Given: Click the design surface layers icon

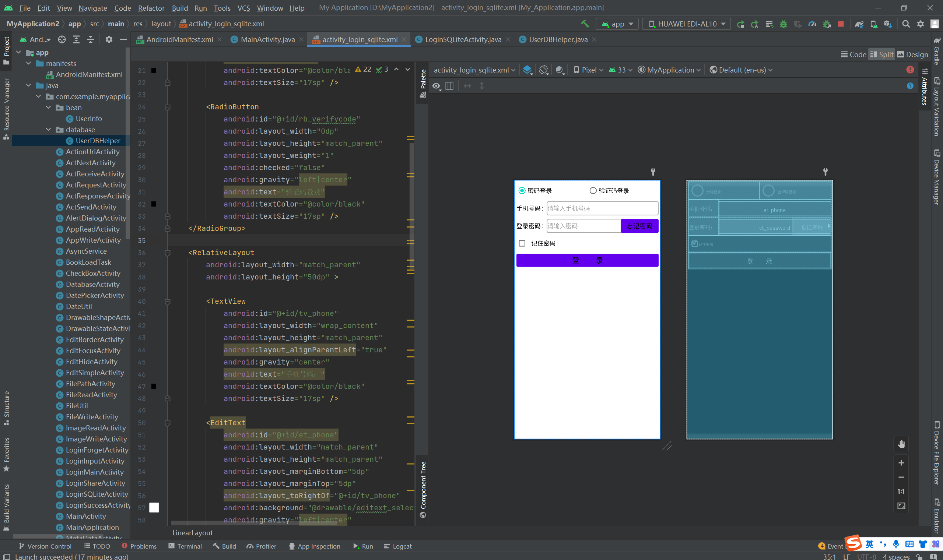Looking at the screenshot, I should tap(527, 70).
